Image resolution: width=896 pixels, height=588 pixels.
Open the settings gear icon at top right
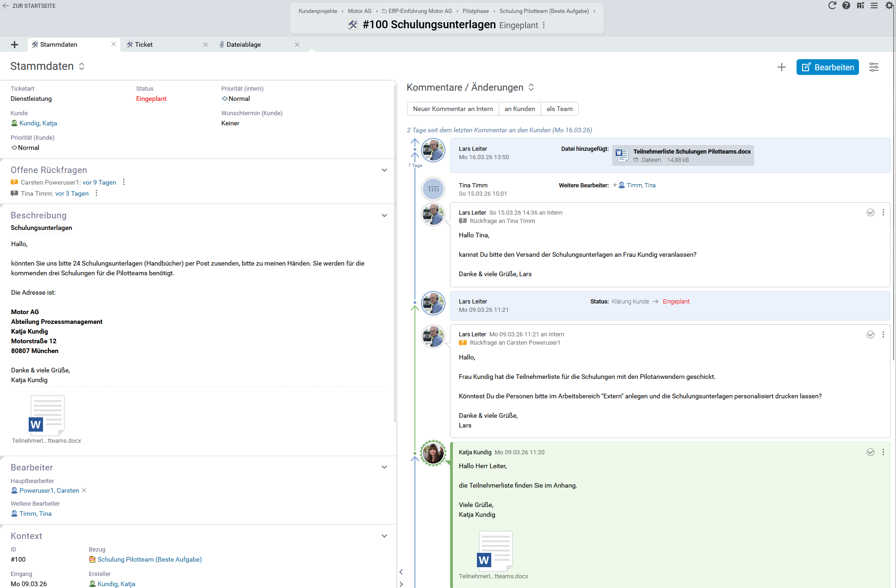[889, 6]
